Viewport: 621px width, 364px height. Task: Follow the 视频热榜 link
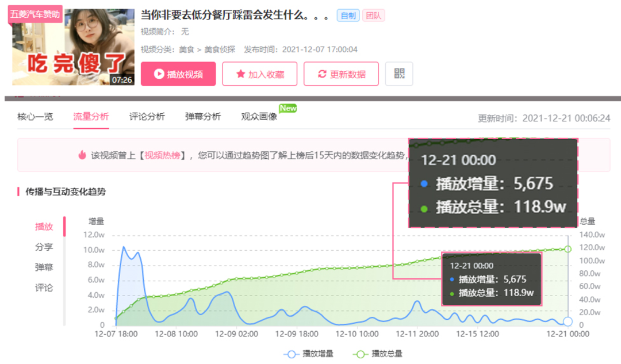pyautogui.click(x=162, y=155)
